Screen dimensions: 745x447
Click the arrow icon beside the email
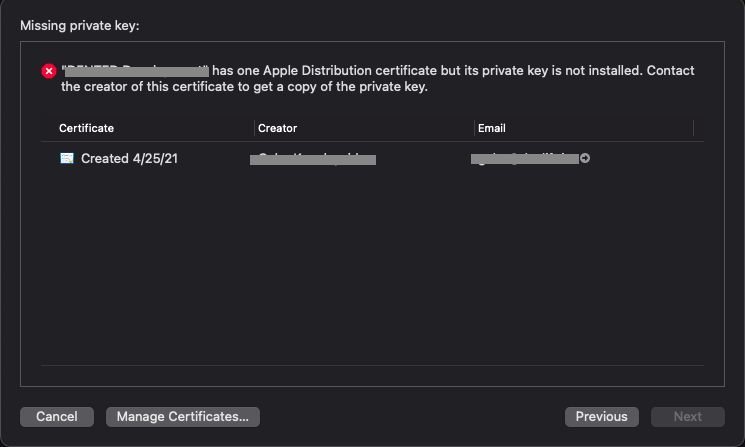point(585,158)
